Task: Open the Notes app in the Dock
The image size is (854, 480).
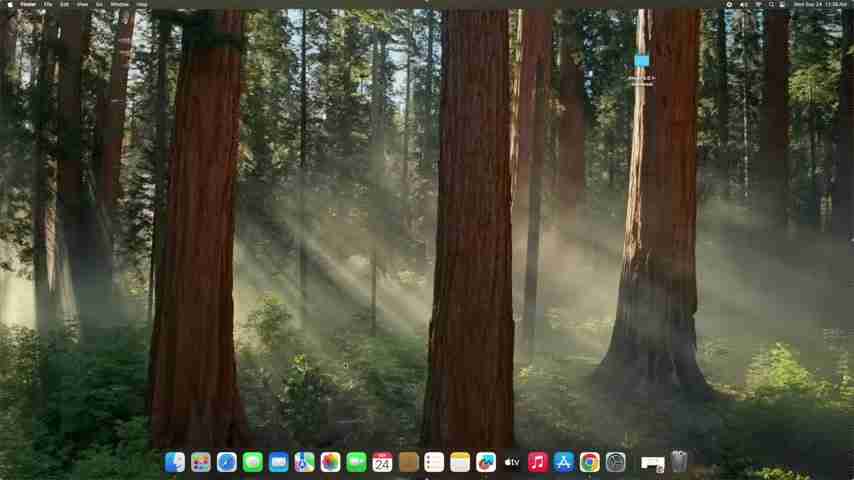Action: pos(460,462)
